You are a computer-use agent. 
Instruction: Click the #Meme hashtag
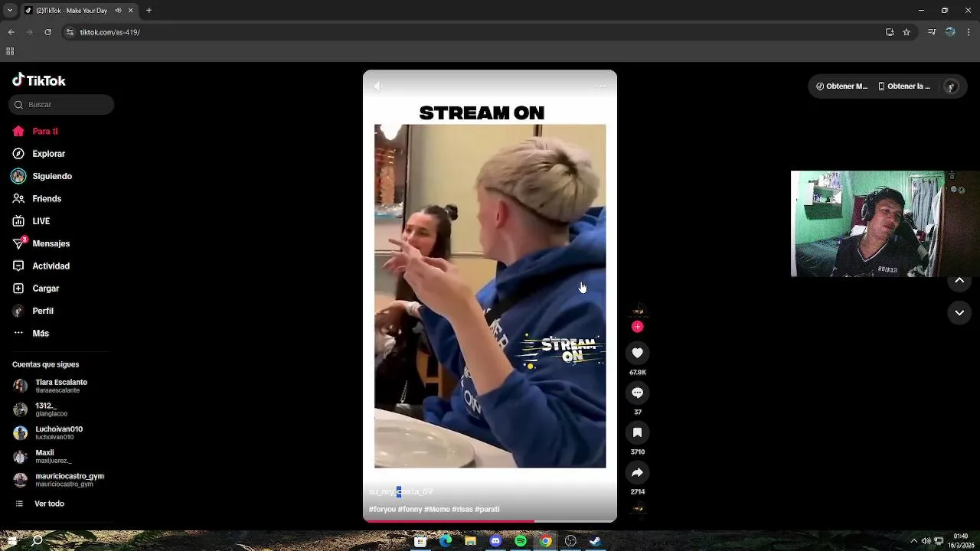(437, 510)
